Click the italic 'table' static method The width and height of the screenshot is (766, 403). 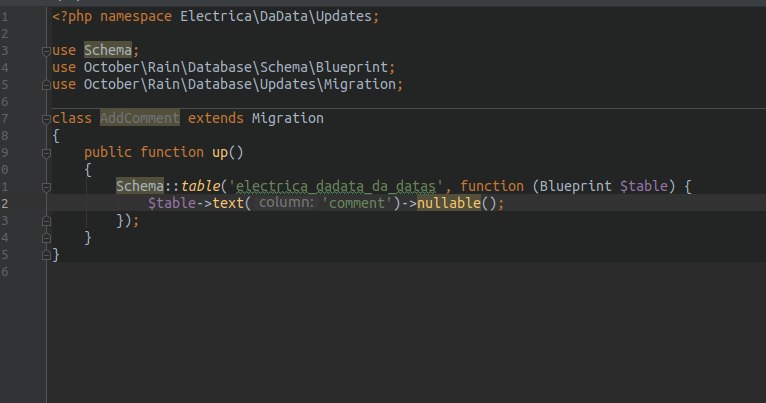[200, 186]
